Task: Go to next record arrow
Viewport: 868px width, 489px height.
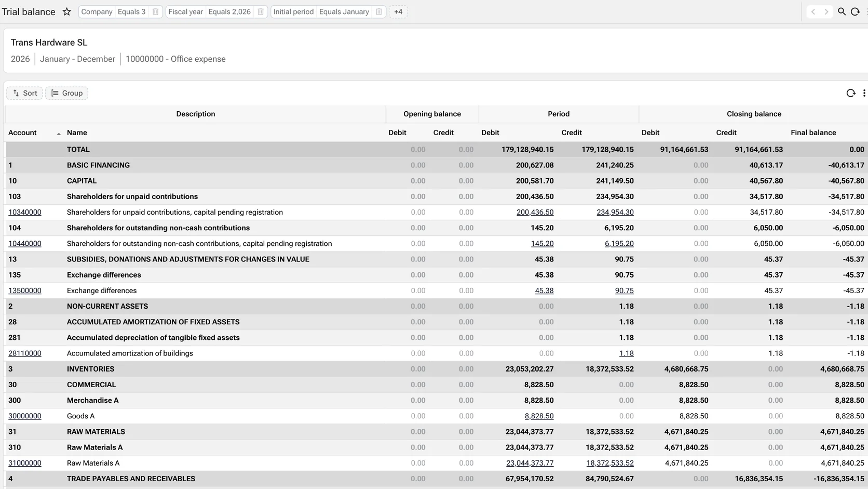Action: [x=826, y=11]
